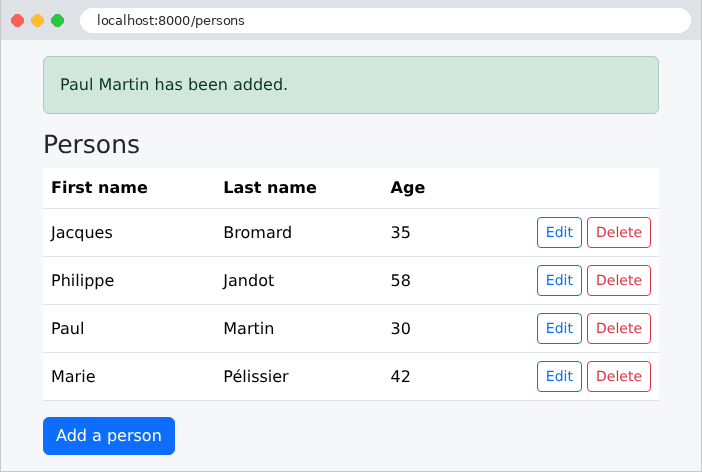This screenshot has width=702, height=472.
Task: Click the Age column header
Action: tap(407, 188)
